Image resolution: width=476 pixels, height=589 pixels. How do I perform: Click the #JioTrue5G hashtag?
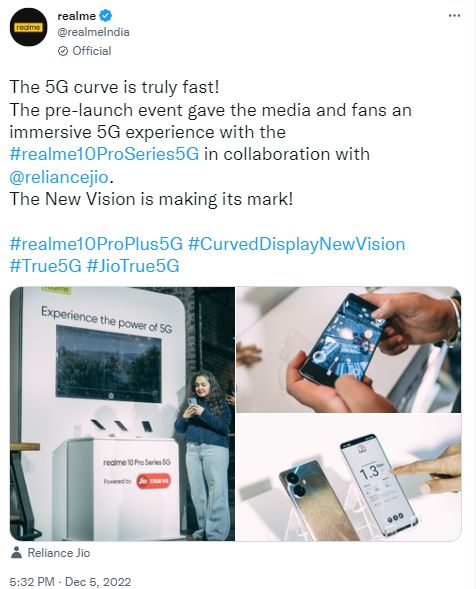tap(133, 266)
